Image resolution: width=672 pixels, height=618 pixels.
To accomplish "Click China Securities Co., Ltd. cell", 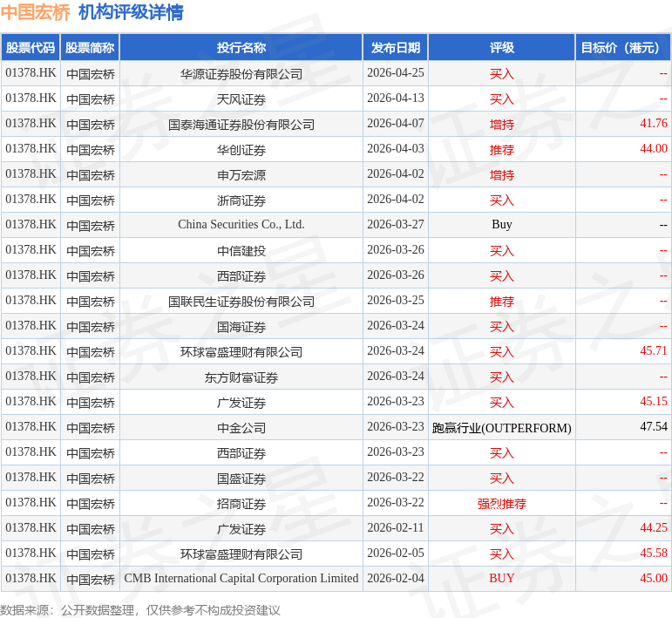I will pyautogui.click(x=241, y=225).
